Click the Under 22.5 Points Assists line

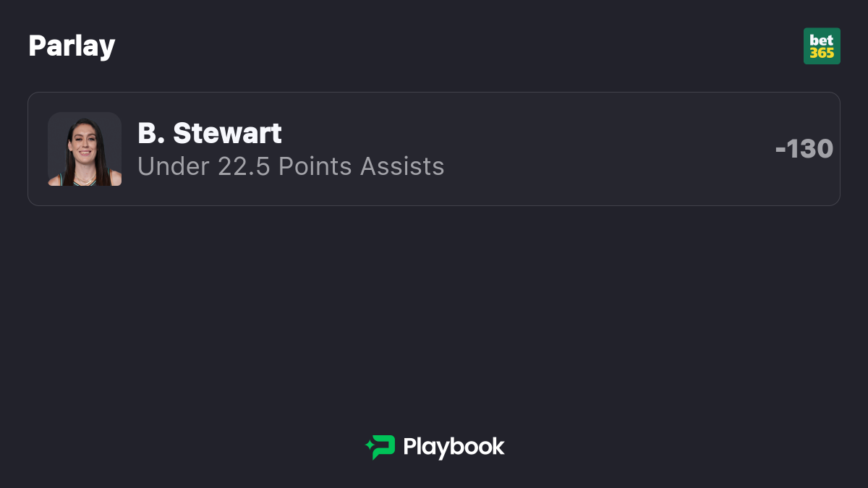[291, 166]
